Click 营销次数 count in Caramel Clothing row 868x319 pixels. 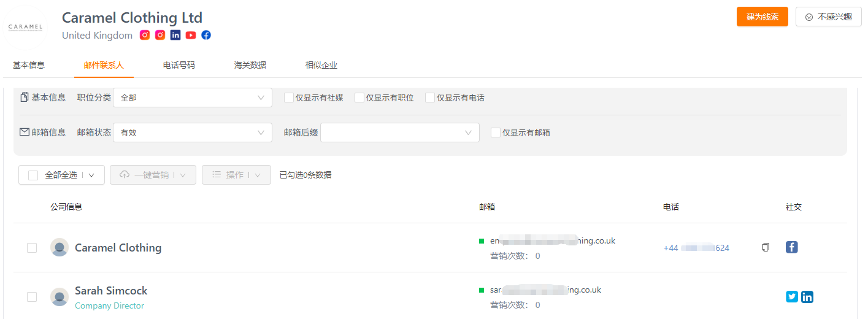515,256
